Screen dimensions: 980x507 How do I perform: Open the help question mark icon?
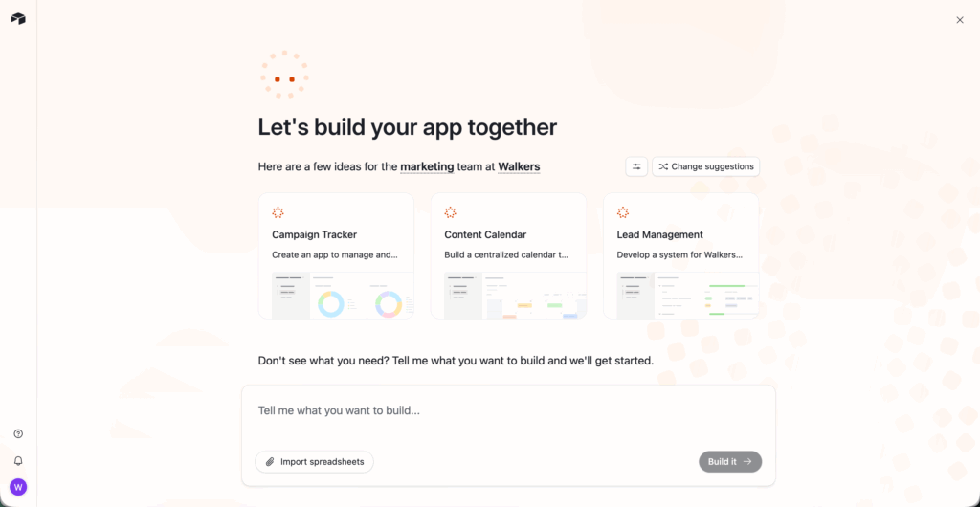[18, 434]
